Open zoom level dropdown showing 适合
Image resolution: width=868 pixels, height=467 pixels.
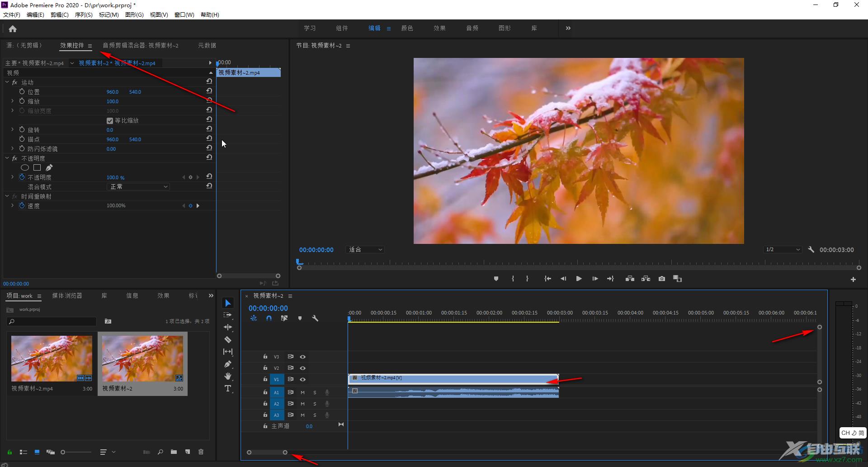(365, 249)
